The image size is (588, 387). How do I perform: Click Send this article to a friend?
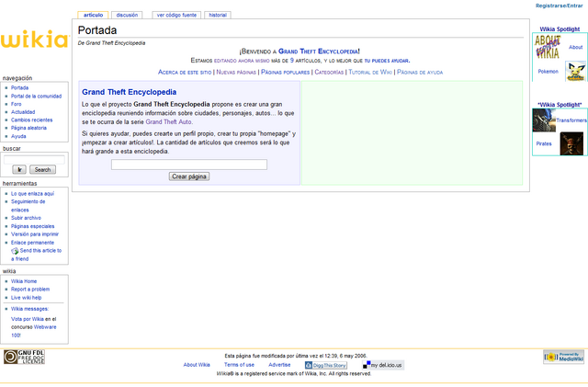click(37, 255)
